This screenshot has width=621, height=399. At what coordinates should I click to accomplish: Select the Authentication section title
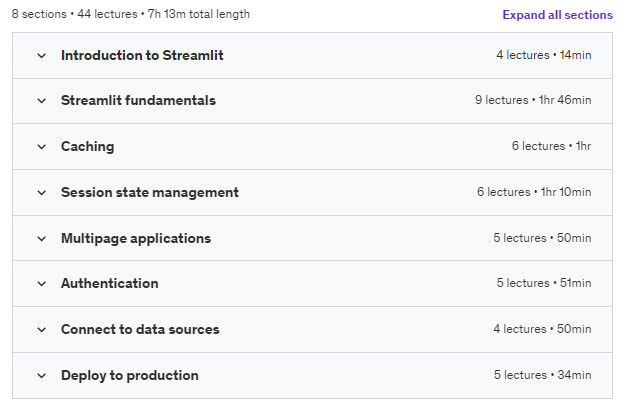110,283
